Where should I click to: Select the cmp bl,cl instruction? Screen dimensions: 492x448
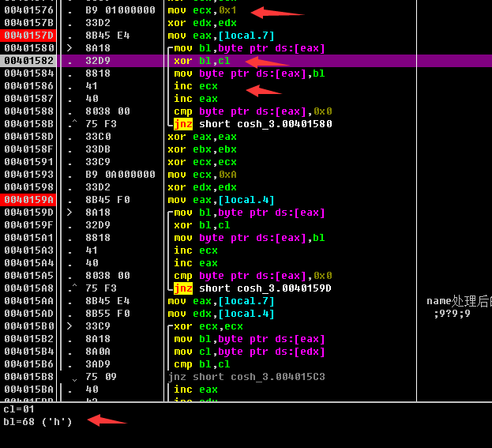tap(202, 364)
